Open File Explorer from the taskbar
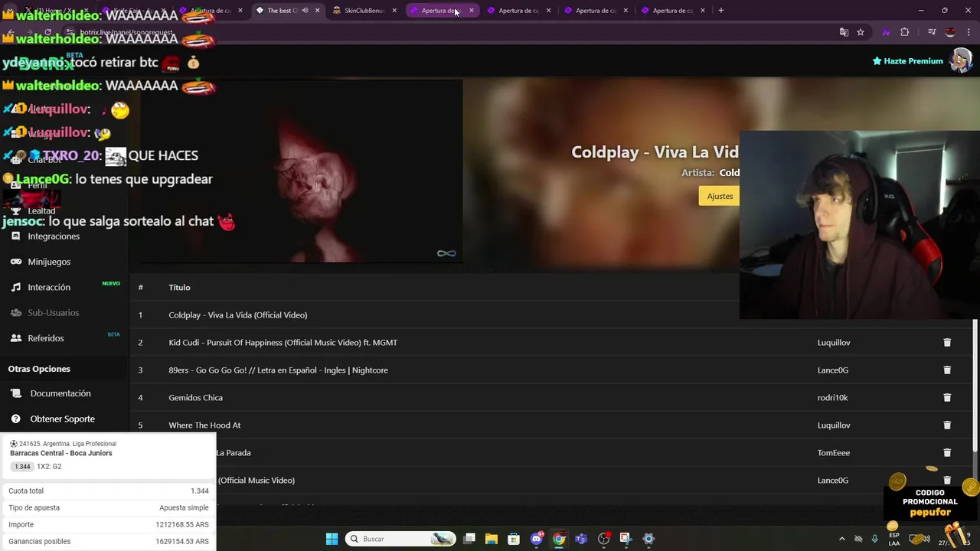The image size is (980, 551). tap(492, 539)
